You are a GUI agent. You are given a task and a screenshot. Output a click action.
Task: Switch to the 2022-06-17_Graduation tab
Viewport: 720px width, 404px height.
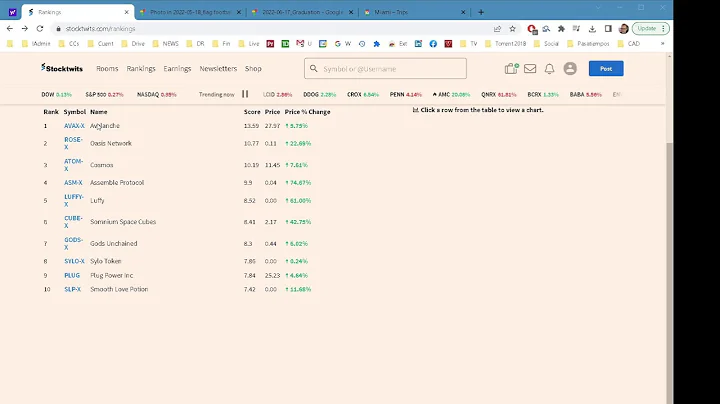pyautogui.click(x=303, y=12)
